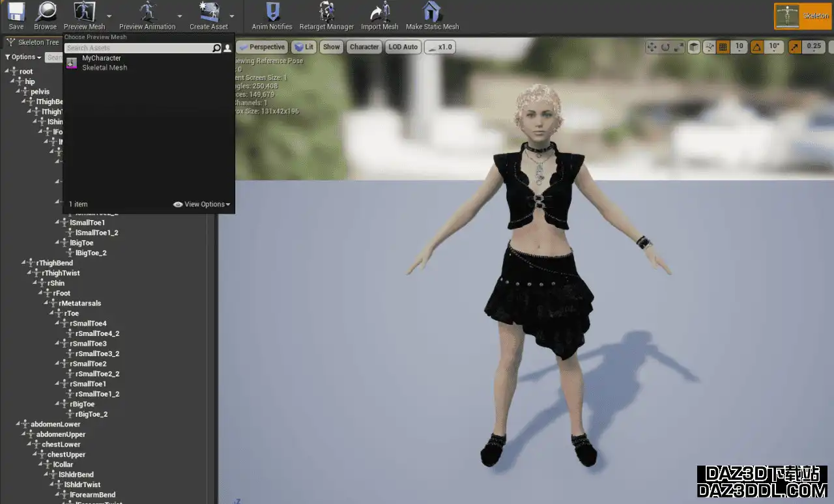This screenshot has width=834, height=504.
Task: Click the bone icon next to root
Action: [x=14, y=71]
